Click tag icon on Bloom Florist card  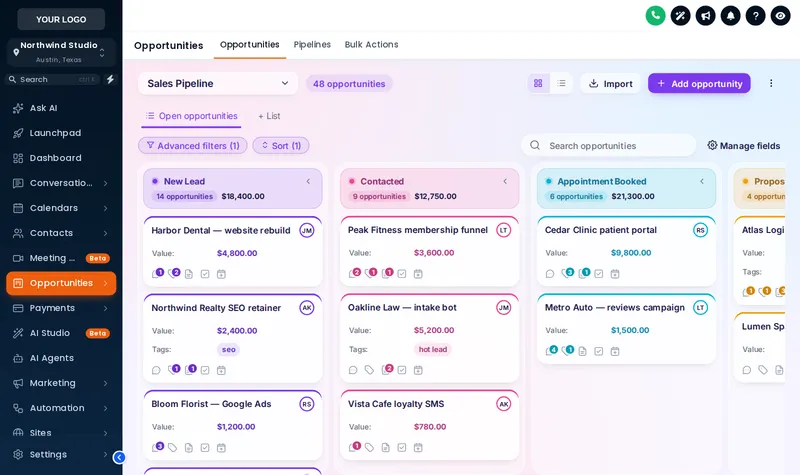(172, 447)
